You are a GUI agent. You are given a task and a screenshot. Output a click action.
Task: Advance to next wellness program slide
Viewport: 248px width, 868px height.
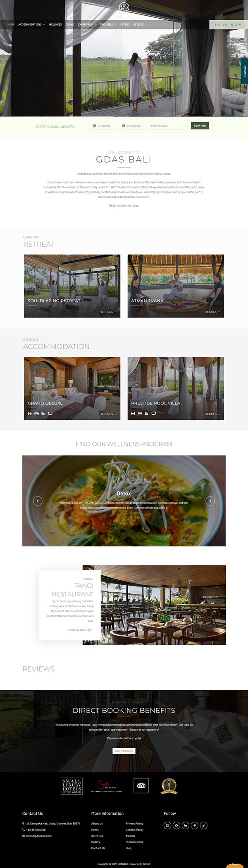click(210, 501)
